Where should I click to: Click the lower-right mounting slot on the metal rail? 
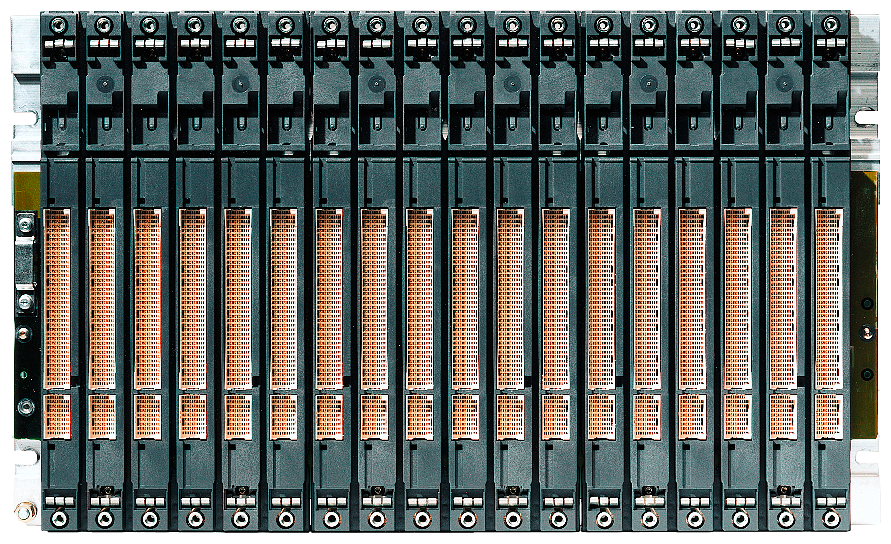[x=866, y=455]
